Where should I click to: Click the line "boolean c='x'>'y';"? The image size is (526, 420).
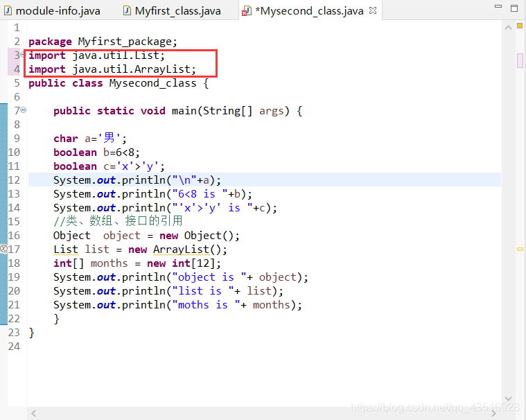point(109,166)
